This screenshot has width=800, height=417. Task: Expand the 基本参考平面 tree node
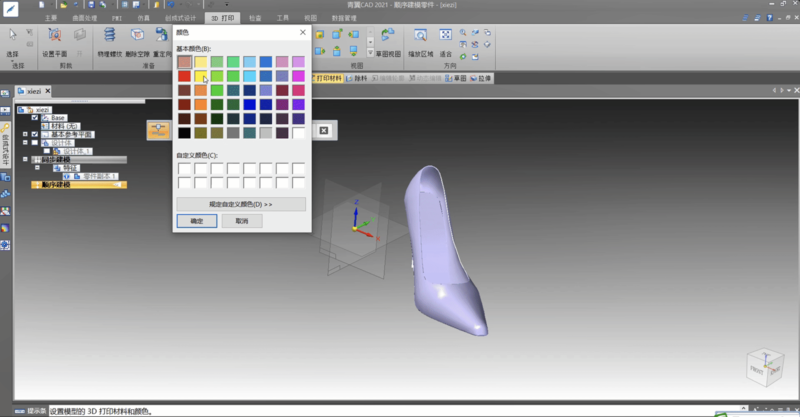tap(25, 134)
